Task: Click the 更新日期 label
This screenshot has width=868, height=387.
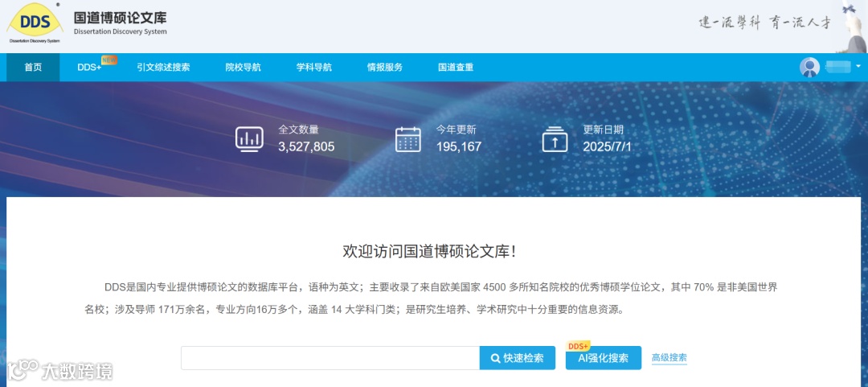Action: coord(603,130)
